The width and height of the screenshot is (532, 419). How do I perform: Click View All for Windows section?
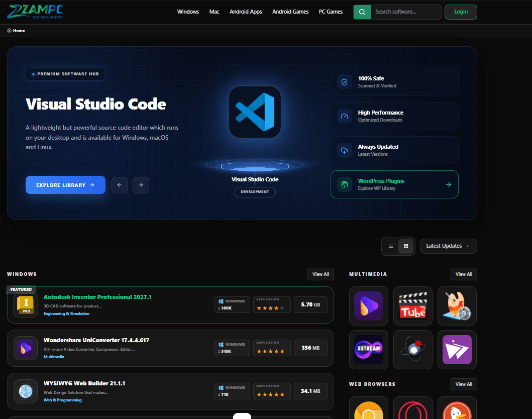[321, 274]
